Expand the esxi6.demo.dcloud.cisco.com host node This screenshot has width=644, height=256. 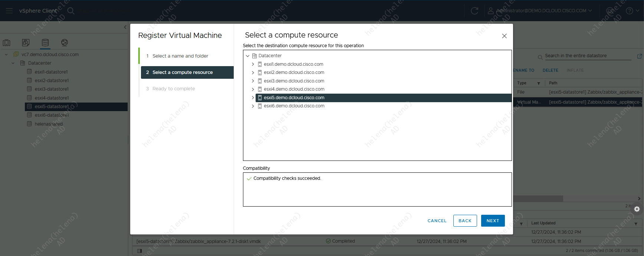(253, 106)
